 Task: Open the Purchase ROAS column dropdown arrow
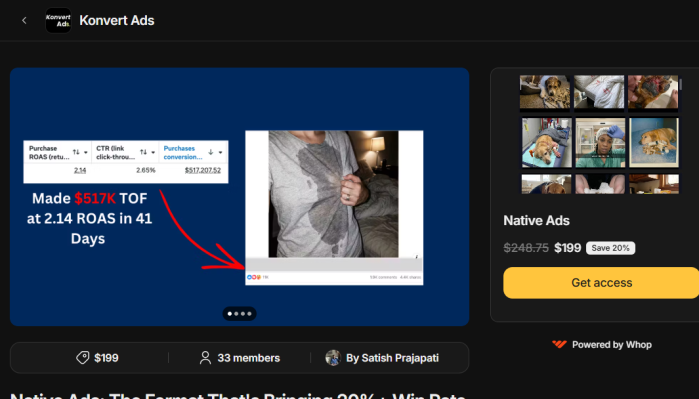[86, 152]
